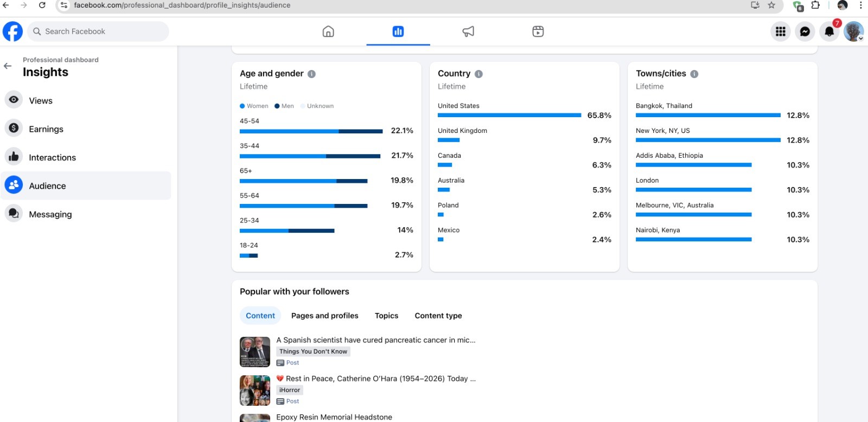Open the Content type tab
This screenshot has width=868, height=422.
click(x=438, y=316)
